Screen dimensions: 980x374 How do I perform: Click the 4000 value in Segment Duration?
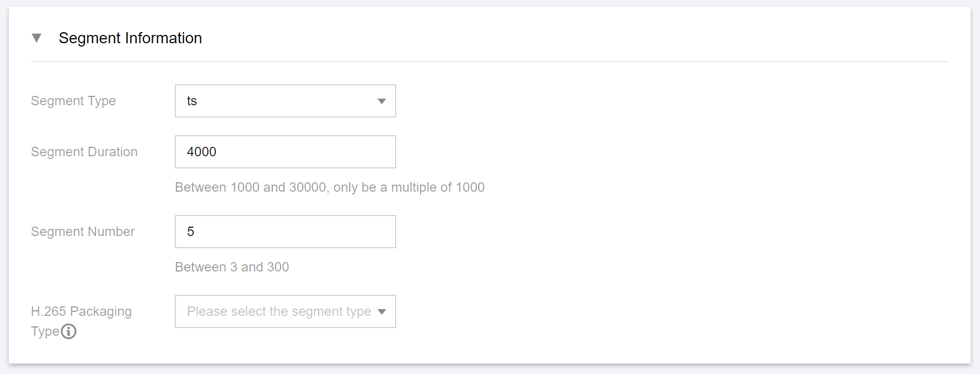[x=201, y=152]
